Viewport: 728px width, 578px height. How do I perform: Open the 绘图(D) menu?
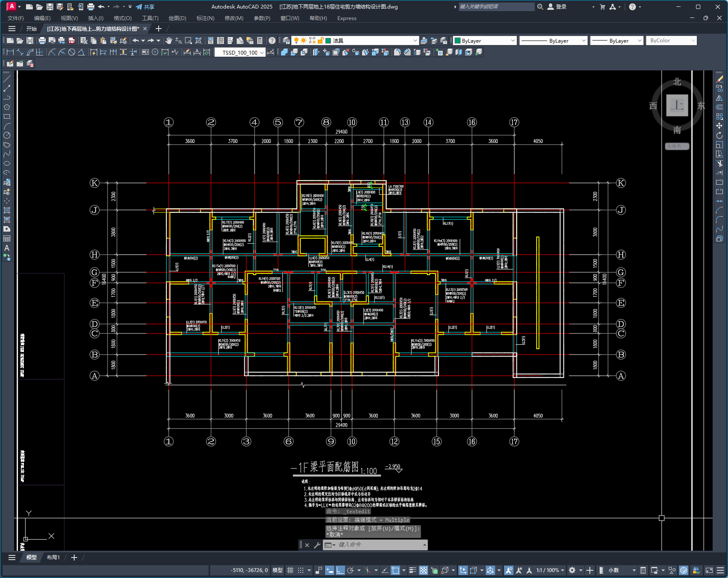tap(177, 18)
